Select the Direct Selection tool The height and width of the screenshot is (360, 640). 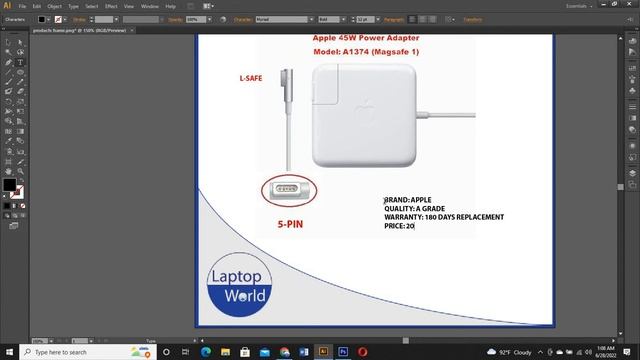pos(20,42)
